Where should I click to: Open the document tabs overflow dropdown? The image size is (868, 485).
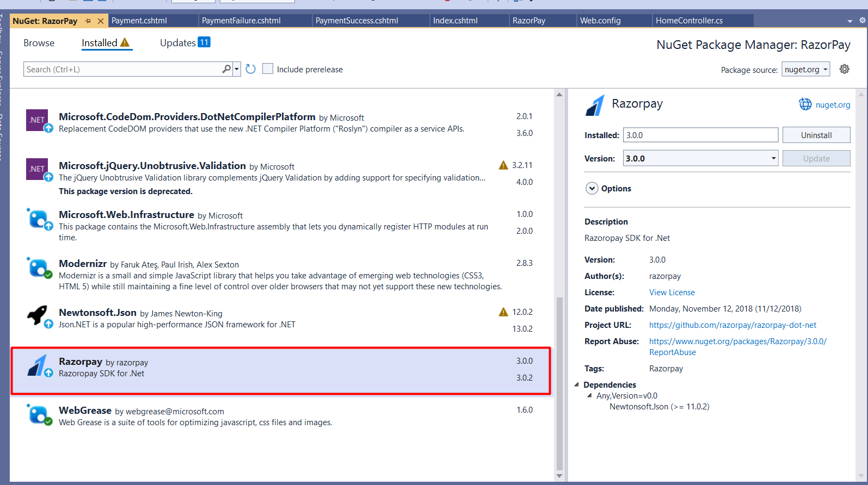pyautogui.click(x=850, y=21)
